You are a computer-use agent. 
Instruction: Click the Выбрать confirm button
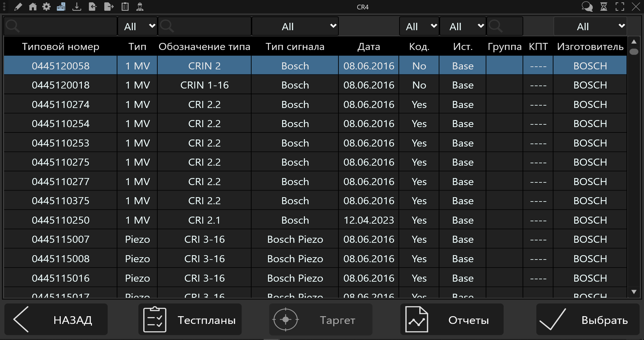pyautogui.click(x=588, y=320)
